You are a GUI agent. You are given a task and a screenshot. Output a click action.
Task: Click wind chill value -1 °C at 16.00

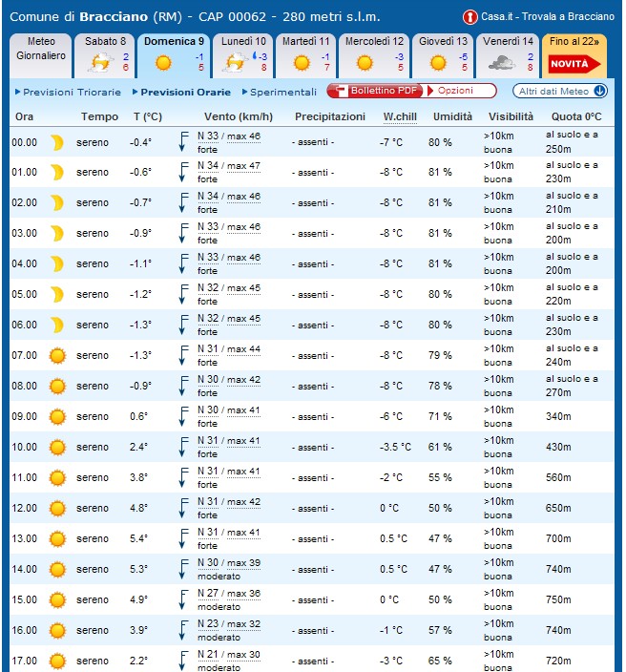pyautogui.click(x=390, y=630)
